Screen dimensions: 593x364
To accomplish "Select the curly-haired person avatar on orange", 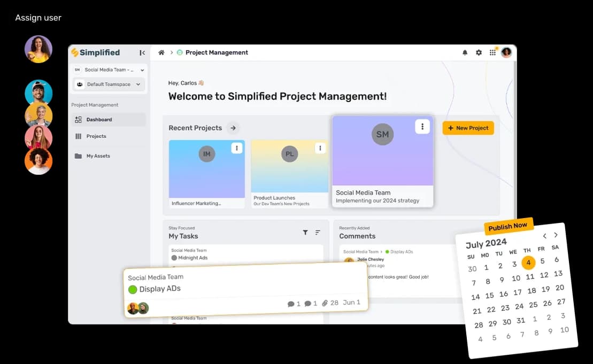I will (38, 161).
